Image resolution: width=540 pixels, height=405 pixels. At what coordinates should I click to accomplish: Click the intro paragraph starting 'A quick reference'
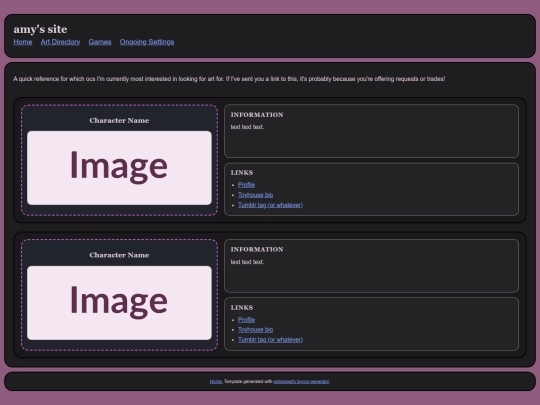click(229, 79)
